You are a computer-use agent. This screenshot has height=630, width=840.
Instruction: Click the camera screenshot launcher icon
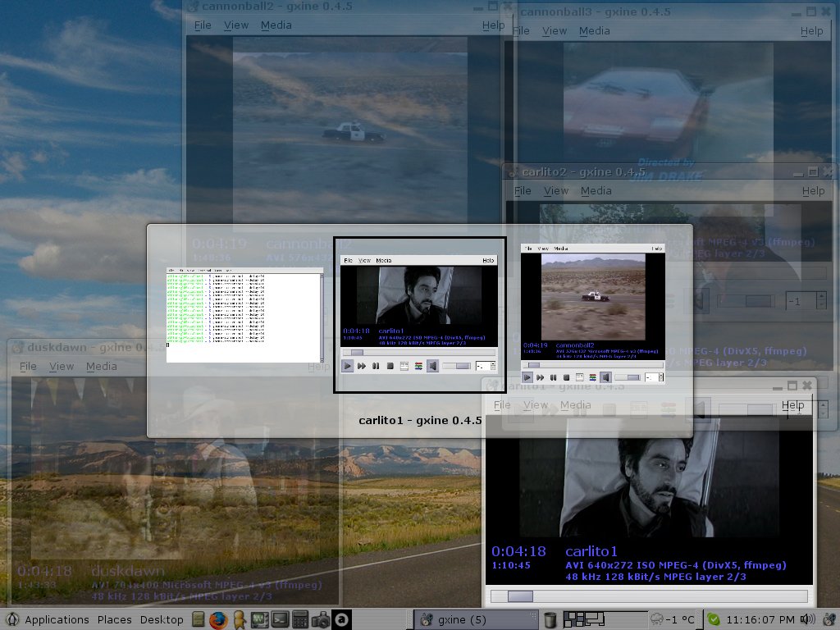(321, 620)
